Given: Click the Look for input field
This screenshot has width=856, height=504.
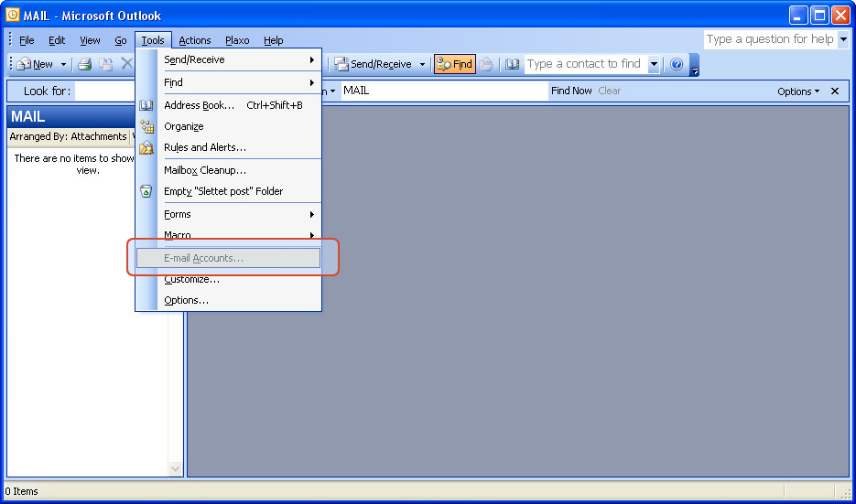Looking at the screenshot, I should tap(104, 91).
